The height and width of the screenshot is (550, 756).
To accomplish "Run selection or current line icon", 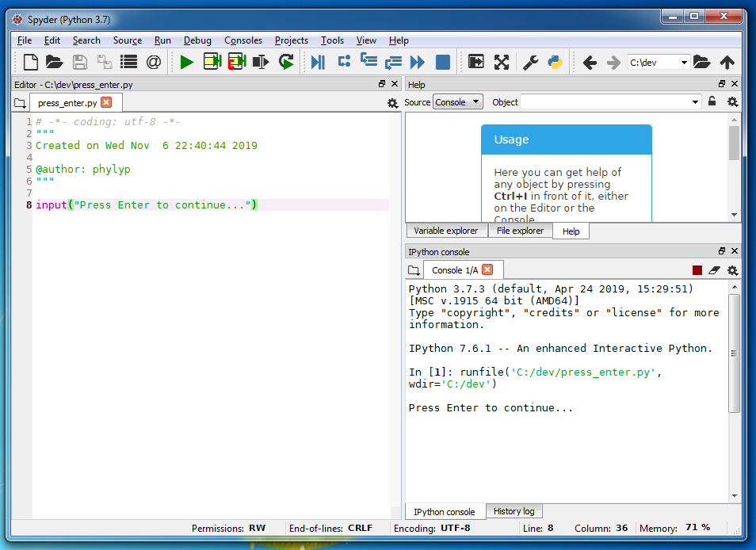I will (261, 62).
